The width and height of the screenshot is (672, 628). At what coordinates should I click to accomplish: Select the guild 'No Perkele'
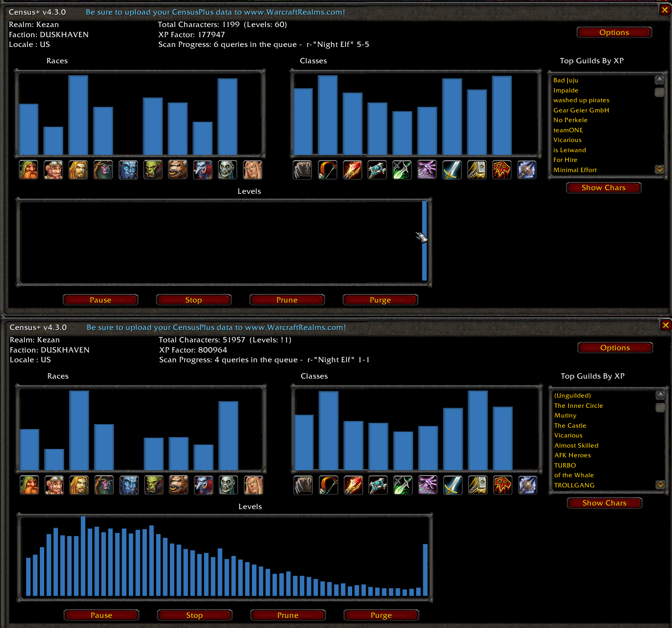click(570, 120)
